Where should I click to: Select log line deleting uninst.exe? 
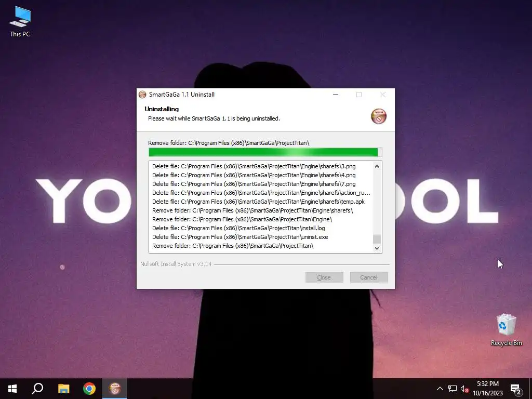[240, 237]
